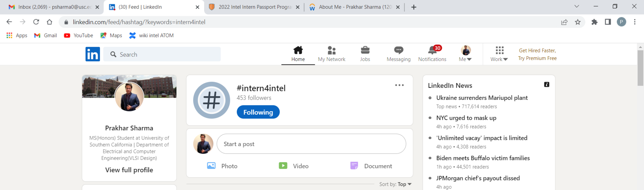The width and height of the screenshot is (644, 190).
Task: Open the My Network icon
Action: coord(331,50)
